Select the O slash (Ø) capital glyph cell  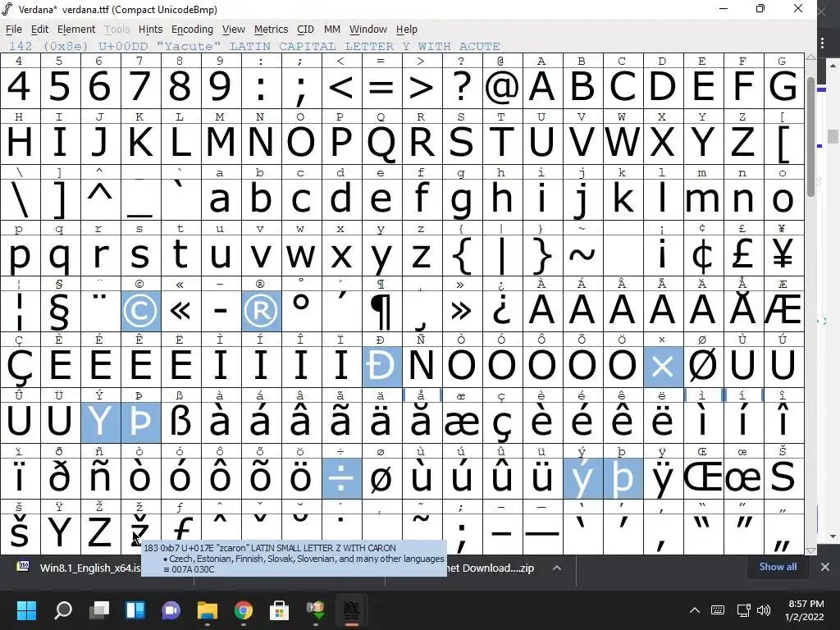click(x=703, y=367)
